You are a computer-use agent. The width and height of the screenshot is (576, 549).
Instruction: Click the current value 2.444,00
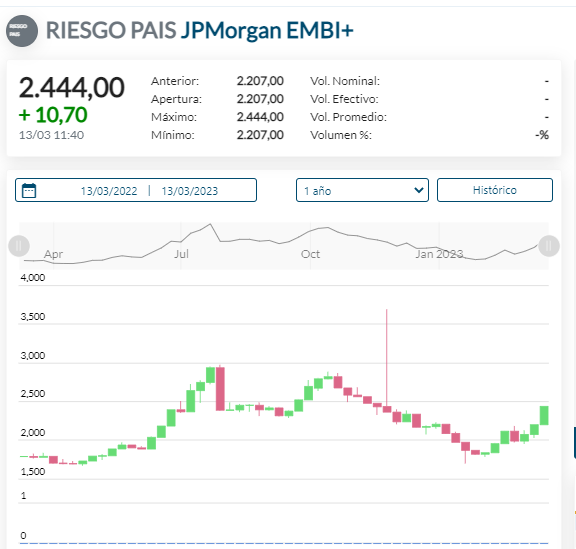point(72,88)
